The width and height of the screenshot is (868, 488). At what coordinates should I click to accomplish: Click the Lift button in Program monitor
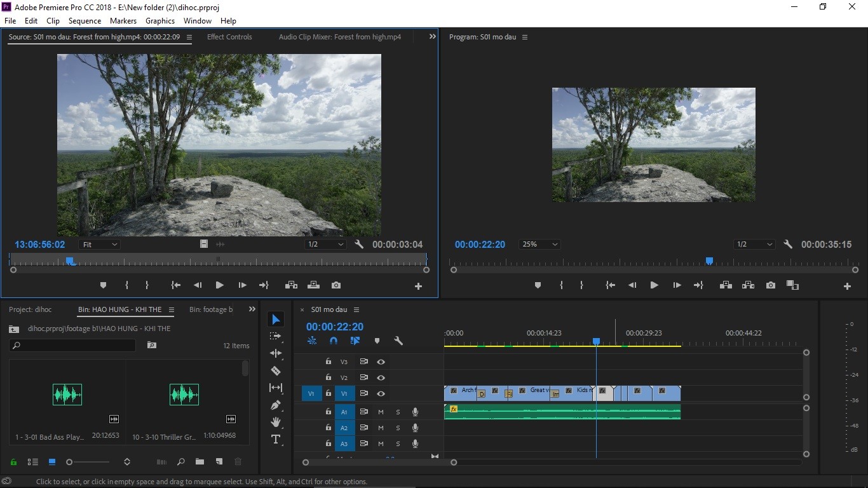[726, 286]
